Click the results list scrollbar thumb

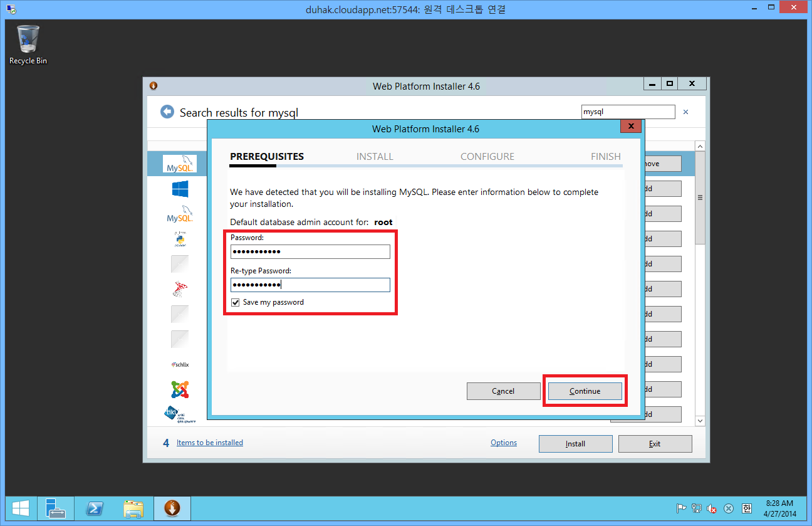pos(700,197)
